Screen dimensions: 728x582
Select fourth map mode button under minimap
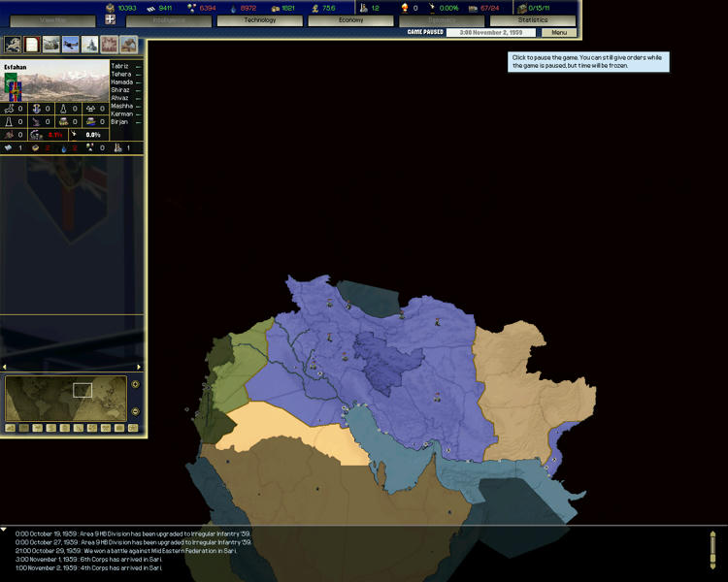point(51,428)
